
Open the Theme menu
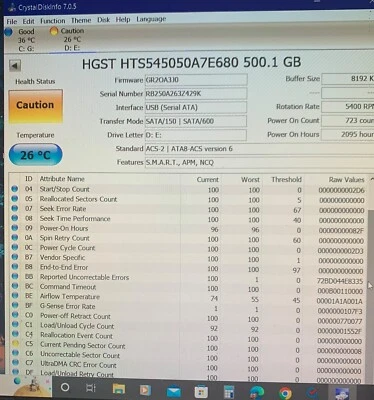(81, 20)
